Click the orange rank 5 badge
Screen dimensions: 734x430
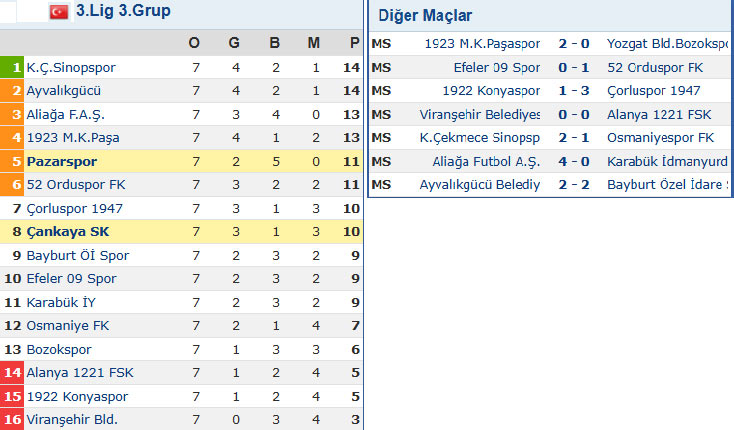12,161
